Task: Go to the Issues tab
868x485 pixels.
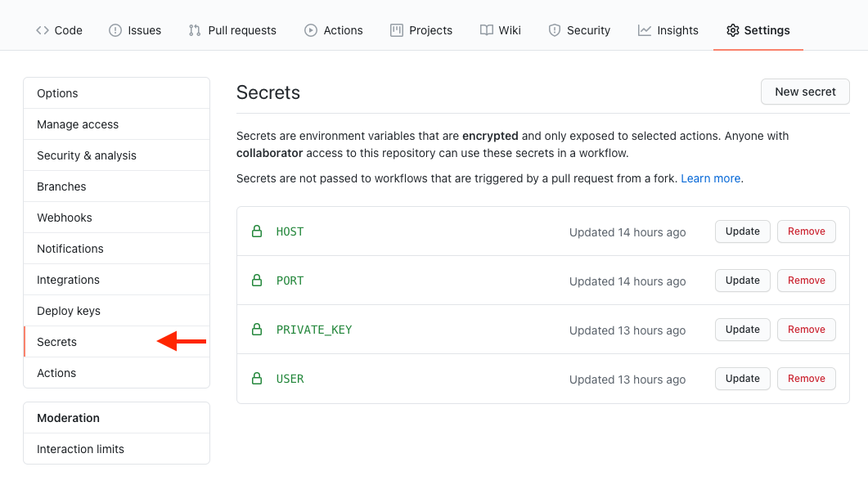Action: [135, 30]
